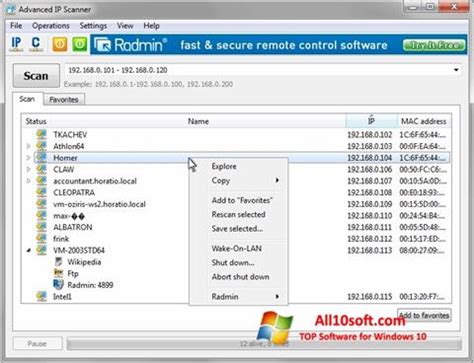The image size is (474, 363).
Task: Sort by the Name column header
Action: (x=198, y=121)
